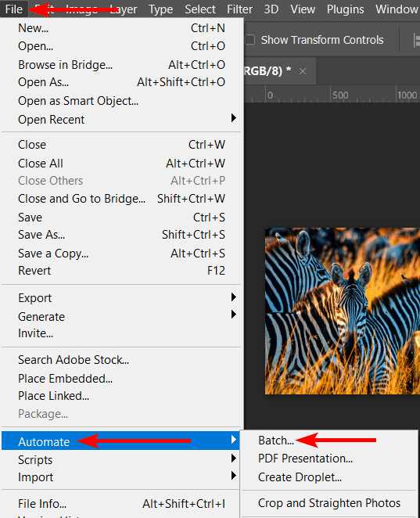The width and height of the screenshot is (420, 518).
Task: Close the RGB/8 document tab
Action: pos(303,71)
